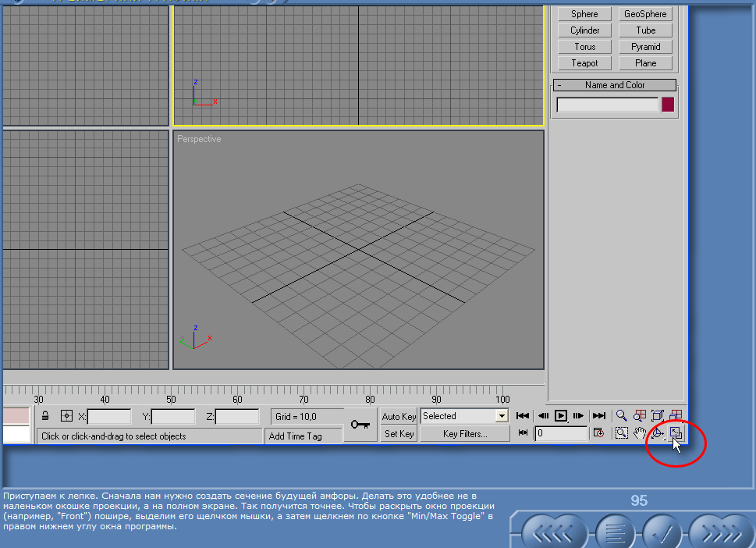Click the pink MAXScript listener field

16,416
